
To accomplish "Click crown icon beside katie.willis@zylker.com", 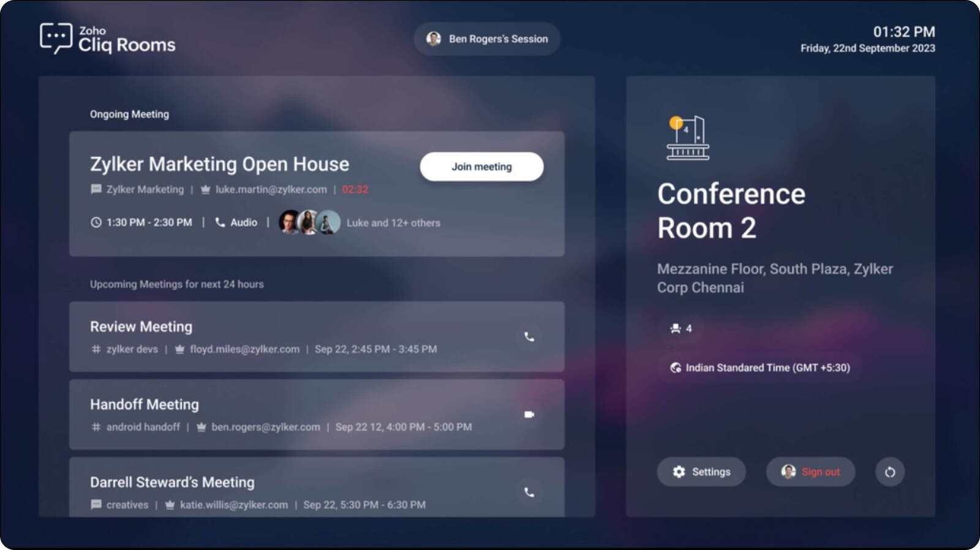I will [170, 505].
